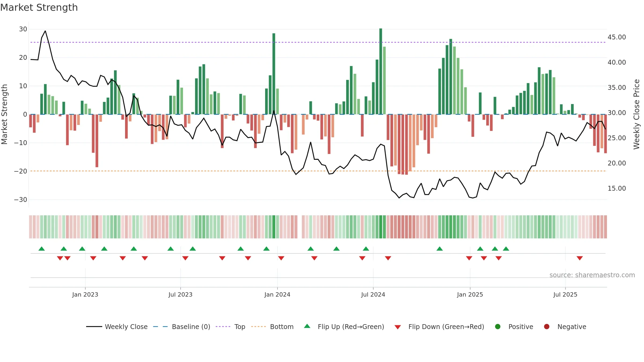
Task: Toggle the Baseline (0) legend entry
Action: click(x=182, y=327)
